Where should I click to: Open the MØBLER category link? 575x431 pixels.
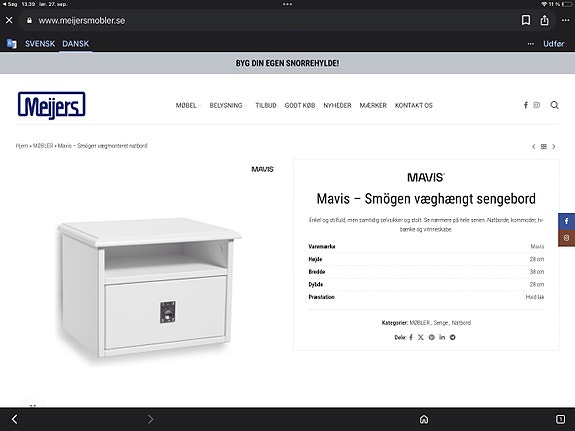[x=420, y=323]
